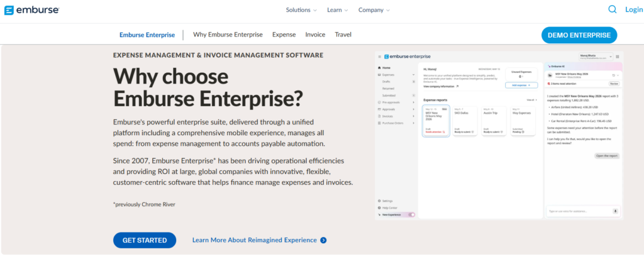Image resolution: width=644 pixels, height=259 pixels.
Task: Click the Unused Expenses card in the preview
Action: pyautogui.click(x=521, y=74)
